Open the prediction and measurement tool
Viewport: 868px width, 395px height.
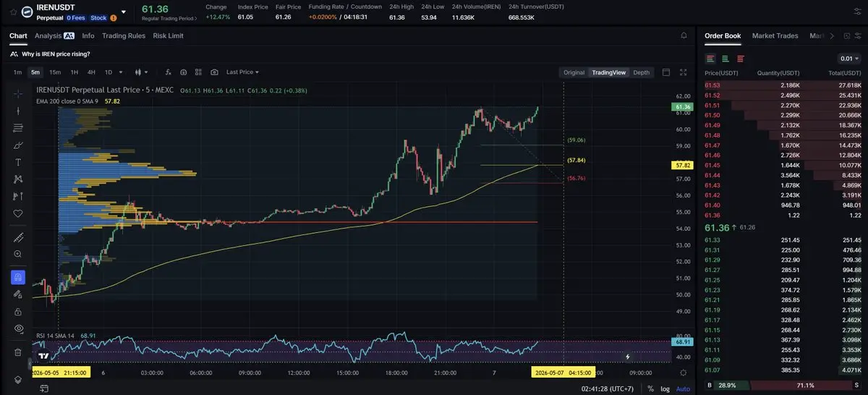pyautogui.click(x=18, y=196)
